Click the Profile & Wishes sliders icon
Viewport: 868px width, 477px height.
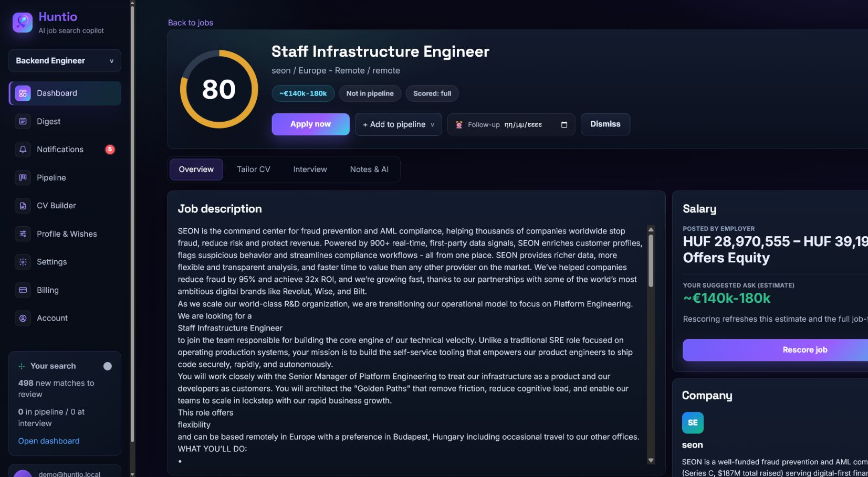pyautogui.click(x=23, y=234)
